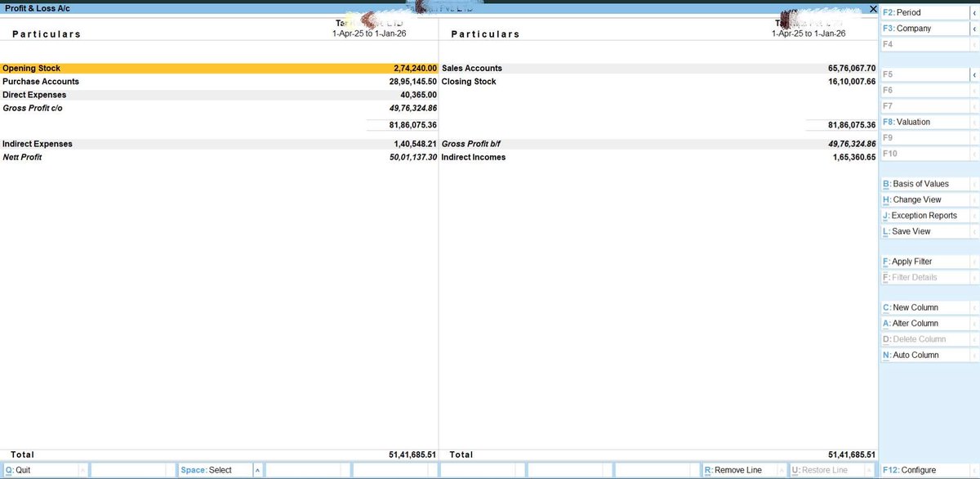The image size is (980, 479).
Task: Add a New Column
Action: (924, 307)
